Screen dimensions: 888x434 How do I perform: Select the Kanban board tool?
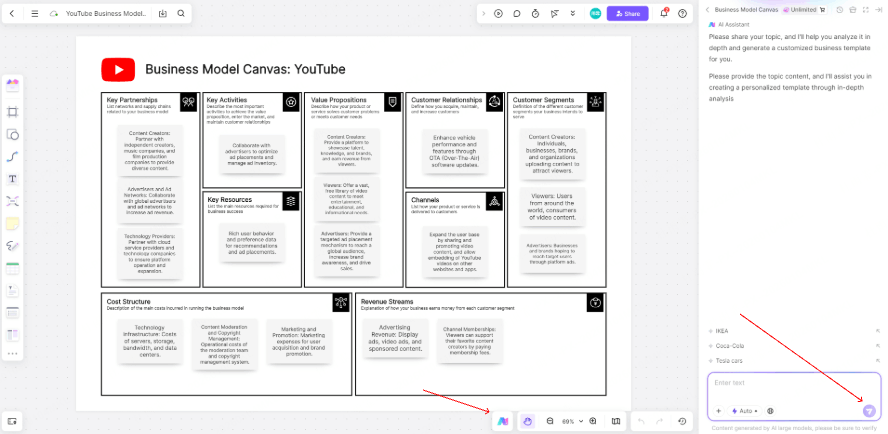point(12,335)
